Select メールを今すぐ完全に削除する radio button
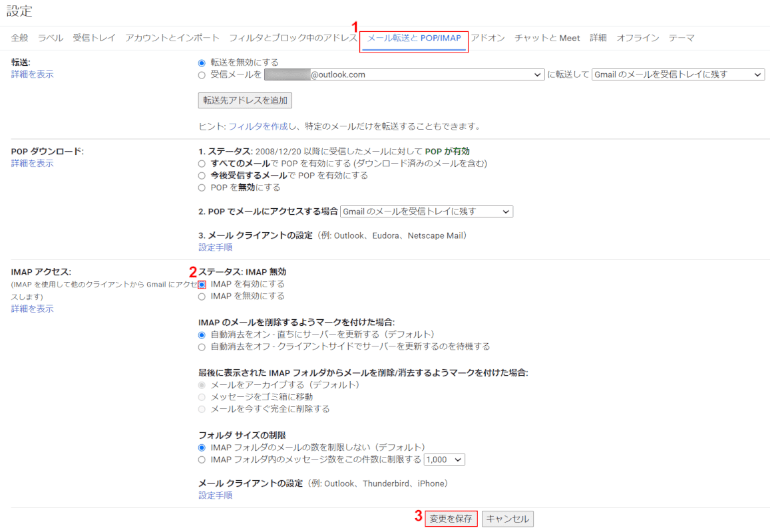The image size is (770, 532). pos(202,409)
